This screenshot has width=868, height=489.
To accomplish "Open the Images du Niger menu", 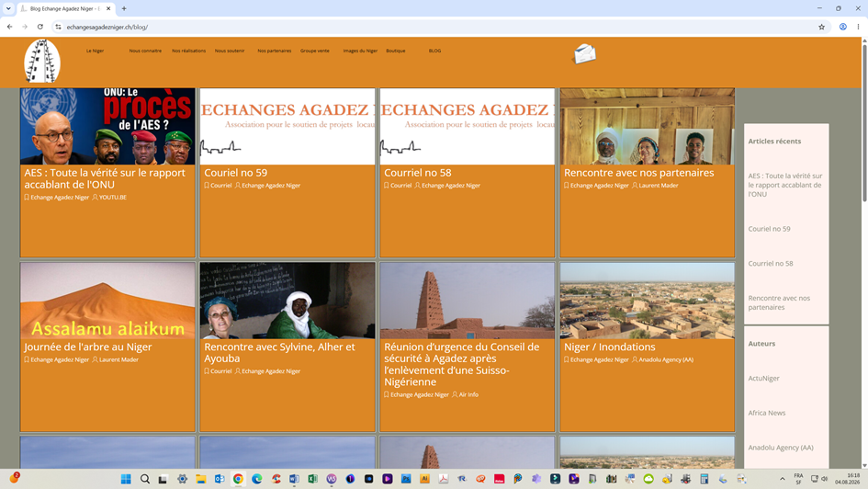I will 360,51.
